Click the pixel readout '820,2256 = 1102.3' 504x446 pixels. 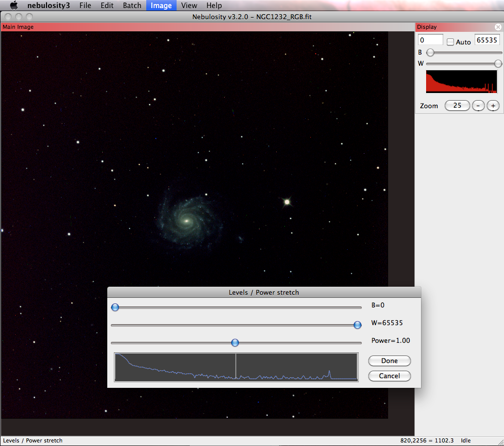pos(427,440)
